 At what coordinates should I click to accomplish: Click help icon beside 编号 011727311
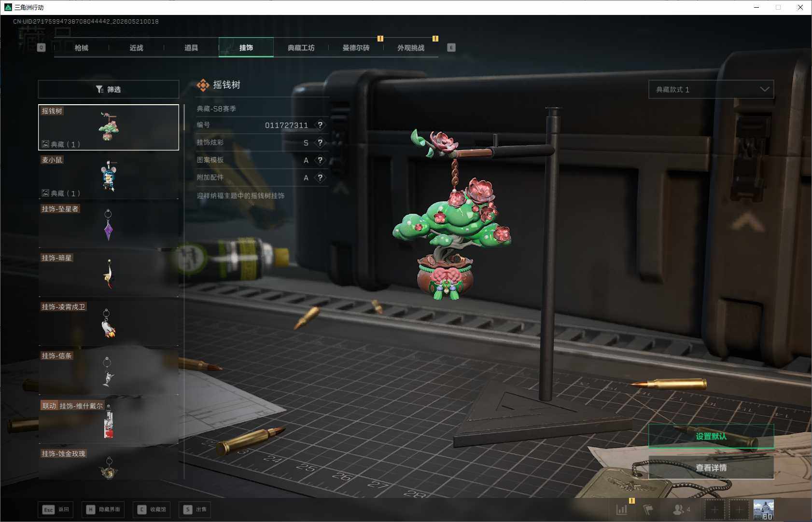(320, 125)
